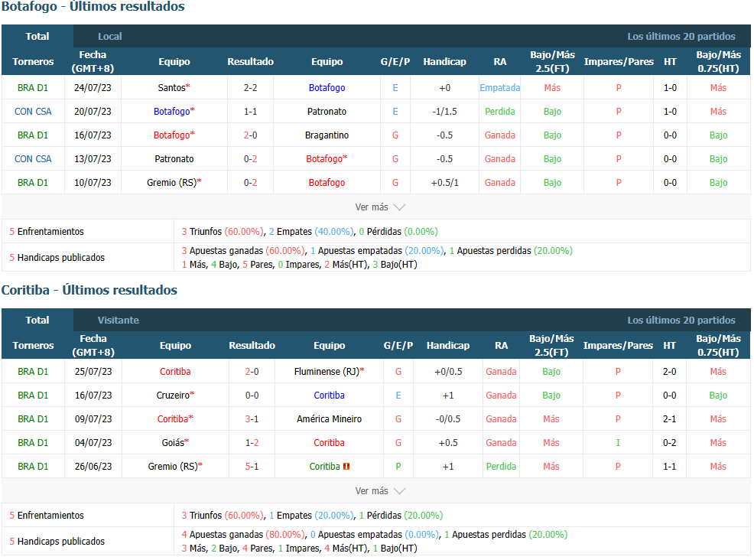Click date 25/07/23 in Coritiba table
This screenshot has height=560, width=754.
[x=93, y=372]
